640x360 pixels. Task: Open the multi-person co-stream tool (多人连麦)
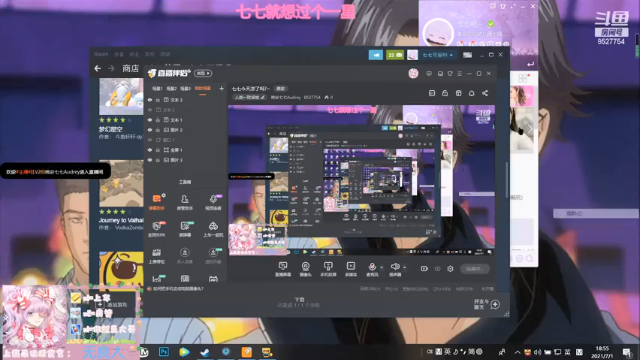click(184, 256)
